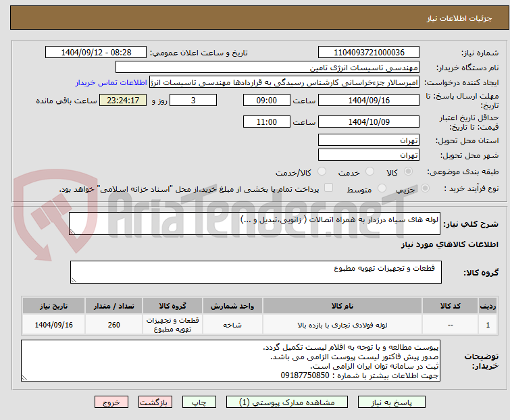Click the quantity cell 260

(x=114, y=325)
